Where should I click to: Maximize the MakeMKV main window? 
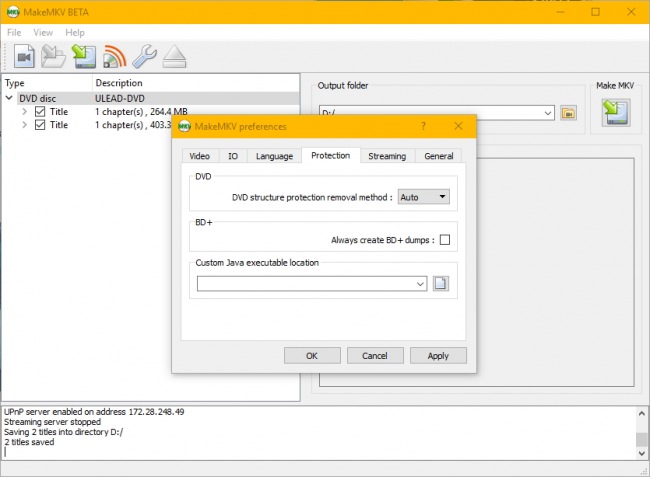595,12
